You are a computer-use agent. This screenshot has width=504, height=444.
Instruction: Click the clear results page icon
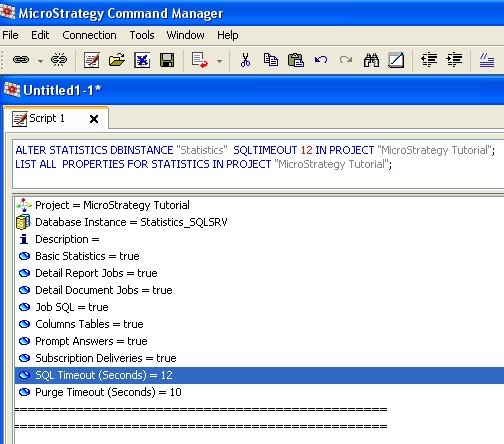click(396, 60)
